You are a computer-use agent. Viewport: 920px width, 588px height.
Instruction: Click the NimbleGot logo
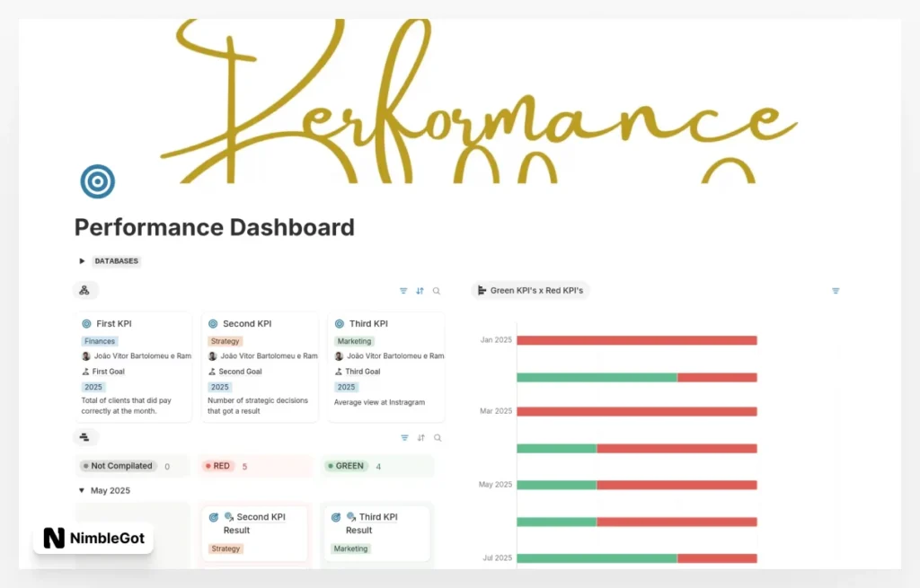(93, 539)
